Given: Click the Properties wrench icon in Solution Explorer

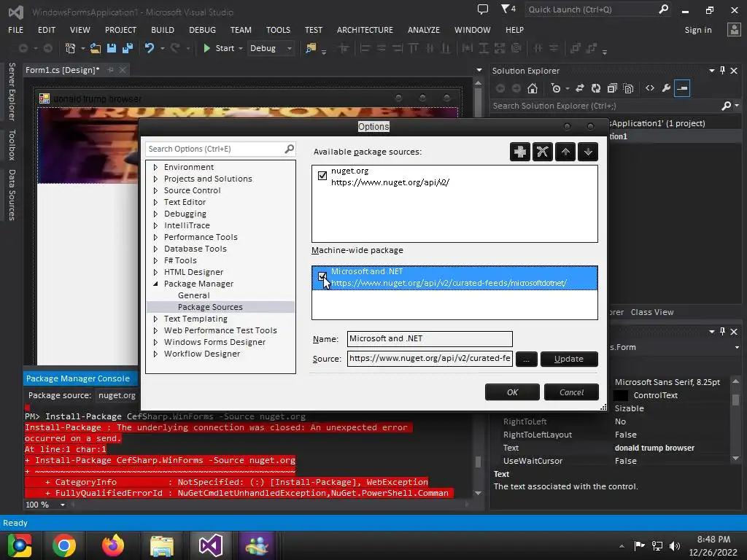Looking at the screenshot, I should click(x=666, y=88).
